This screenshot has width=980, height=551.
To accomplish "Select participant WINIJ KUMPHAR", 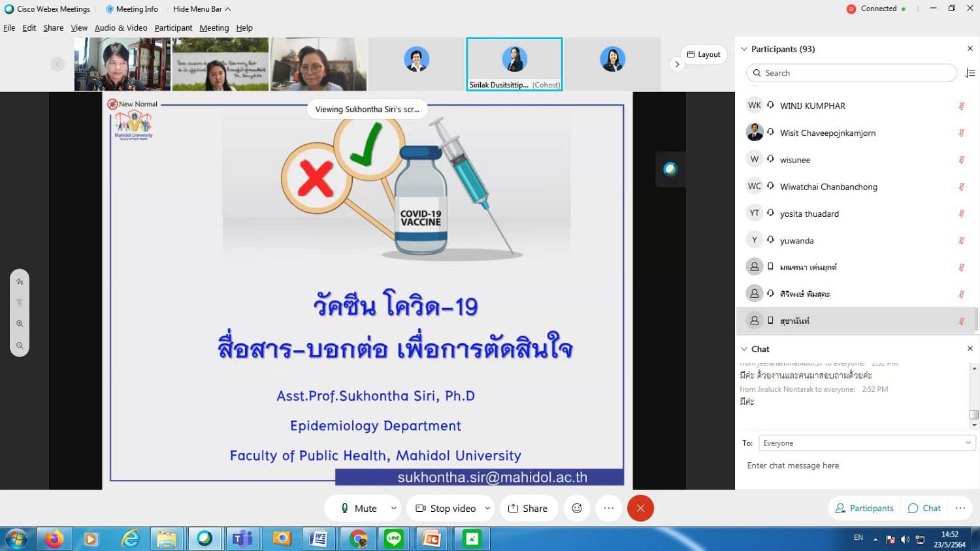I will tap(855, 106).
